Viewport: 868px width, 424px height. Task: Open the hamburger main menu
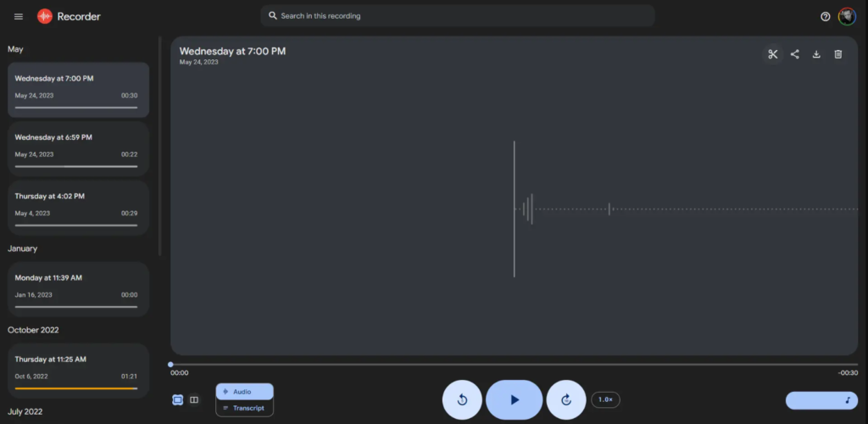[19, 17]
